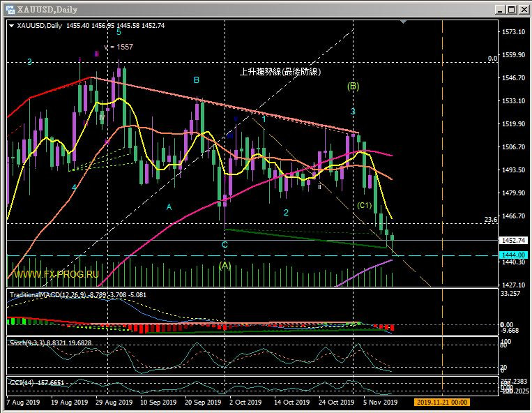Maximize the XAUUSD,Daily chart window
The width and height of the screenshot is (532, 413).
tap(510, 9)
